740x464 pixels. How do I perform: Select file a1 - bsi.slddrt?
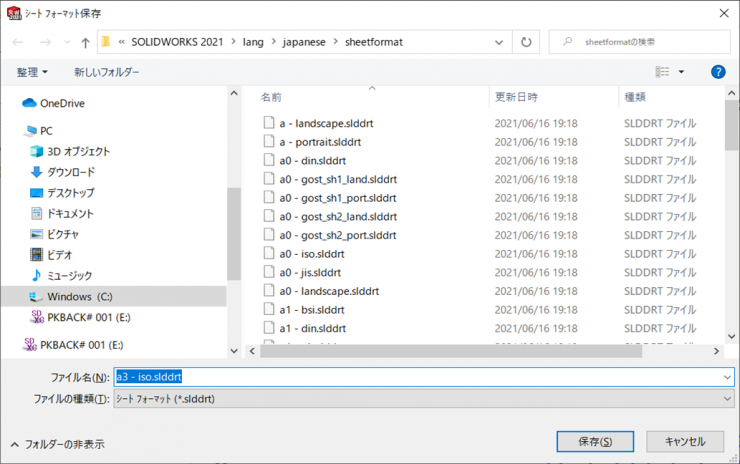pos(312,310)
